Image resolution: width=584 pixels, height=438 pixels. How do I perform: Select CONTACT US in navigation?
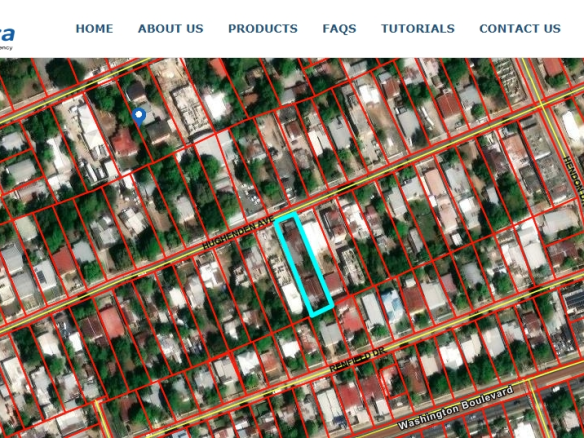[x=520, y=29]
